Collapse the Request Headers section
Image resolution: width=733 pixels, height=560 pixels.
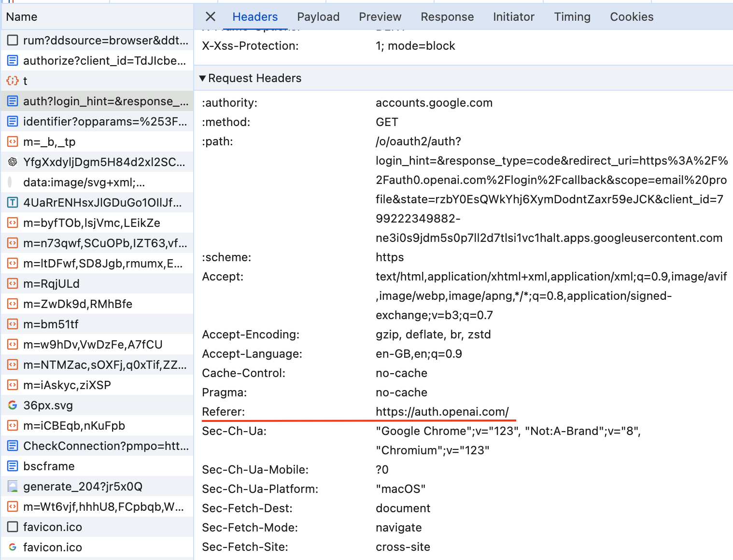(x=203, y=78)
